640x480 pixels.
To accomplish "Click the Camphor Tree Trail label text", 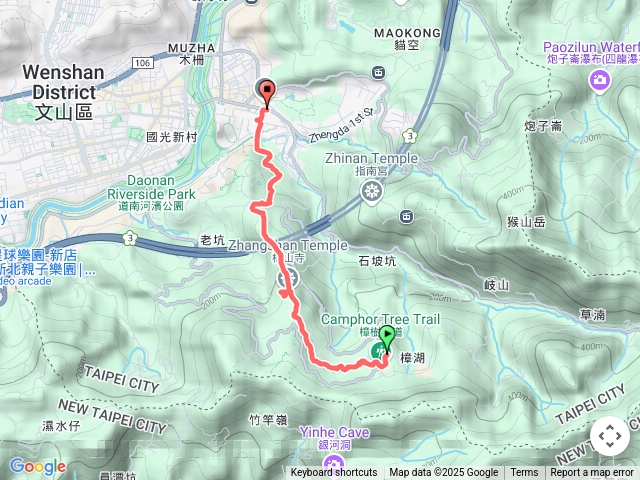I will [380, 319].
